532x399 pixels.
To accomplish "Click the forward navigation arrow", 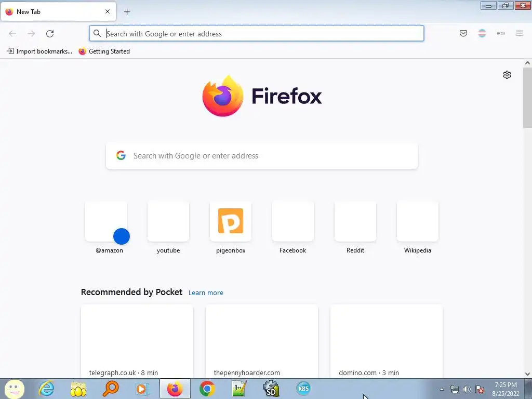I will click(x=31, y=34).
